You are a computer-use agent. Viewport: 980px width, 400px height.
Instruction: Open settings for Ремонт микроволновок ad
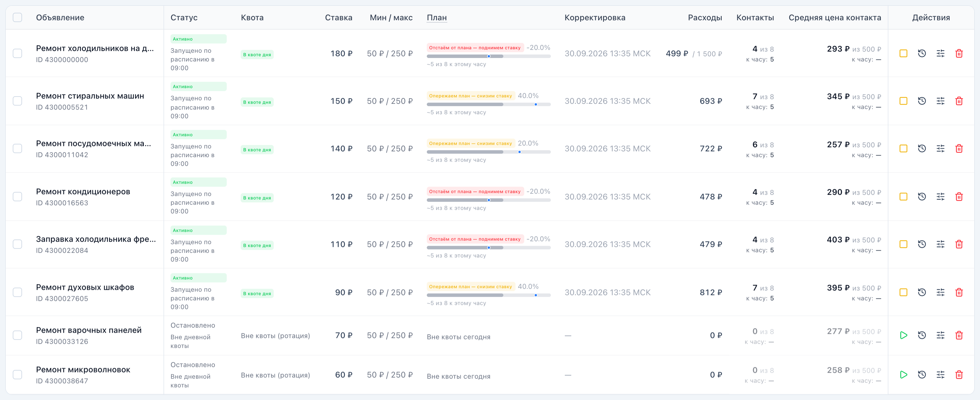pyautogui.click(x=940, y=375)
